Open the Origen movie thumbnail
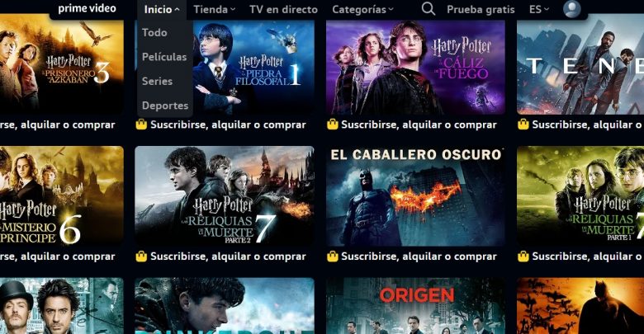 (x=415, y=306)
